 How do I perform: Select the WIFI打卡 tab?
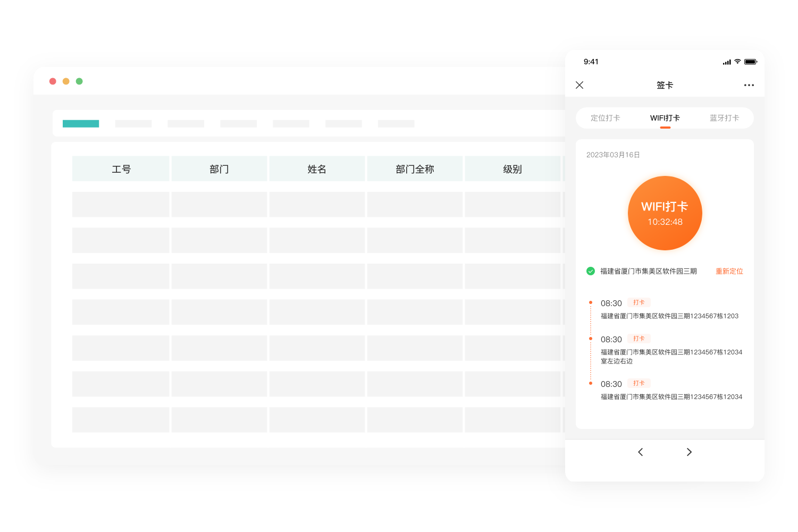pos(665,118)
